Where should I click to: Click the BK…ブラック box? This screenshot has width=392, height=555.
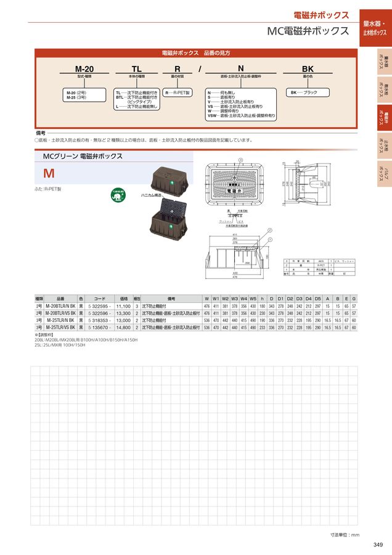[x=308, y=92]
